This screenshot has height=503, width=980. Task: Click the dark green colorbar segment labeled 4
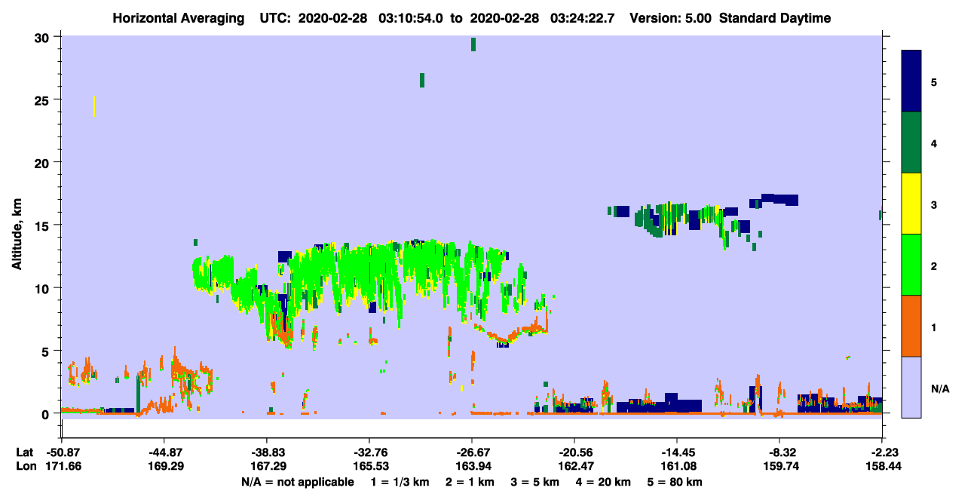(911, 143)
